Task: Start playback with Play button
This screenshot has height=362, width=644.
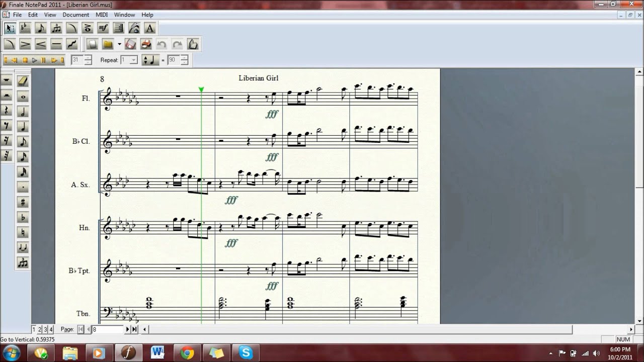Action: tap(34, 60)
